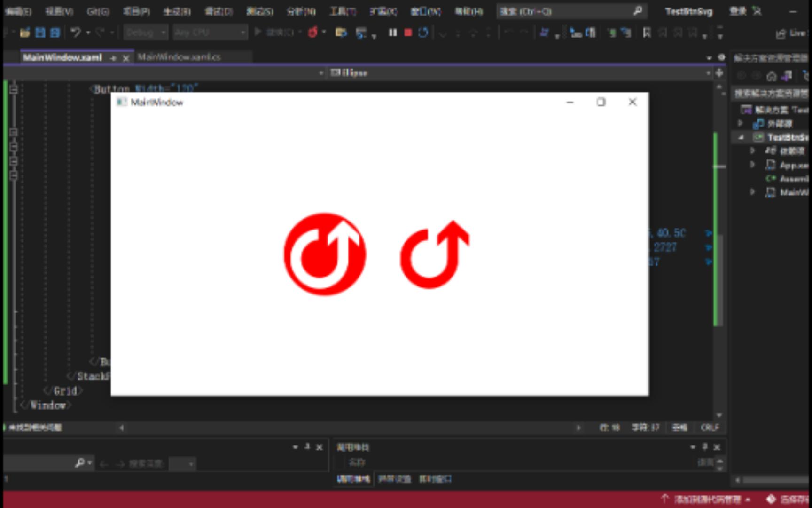Click the bookmark icon in toolbar
The image size is (812, 508).
point(647,32)
